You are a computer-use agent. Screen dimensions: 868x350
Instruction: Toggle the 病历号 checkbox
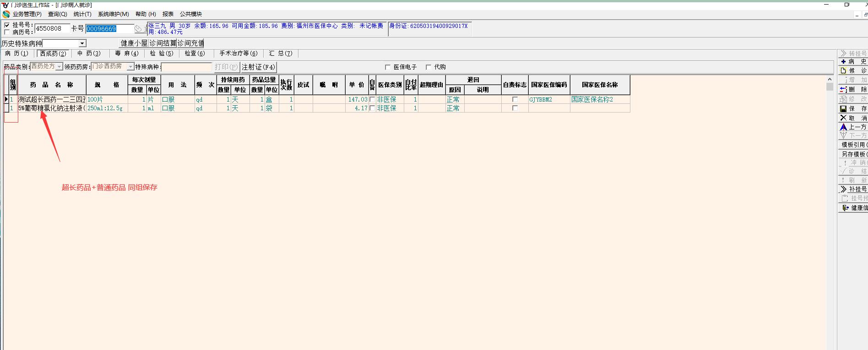coord(7,32)
